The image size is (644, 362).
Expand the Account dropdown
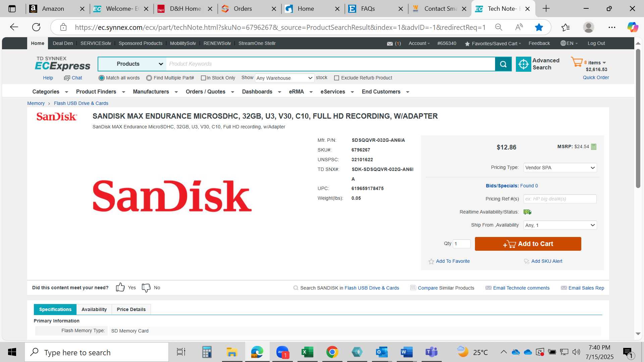coord(419,44)
